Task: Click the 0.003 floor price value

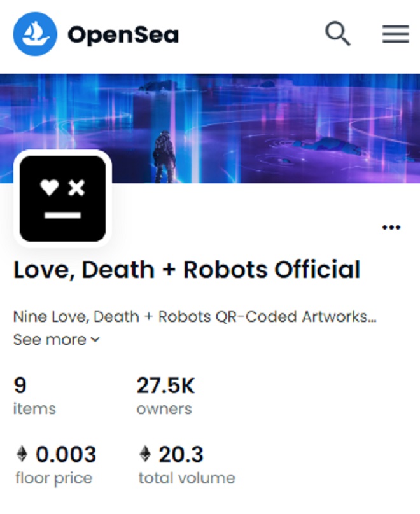Action: pos(66,455)
